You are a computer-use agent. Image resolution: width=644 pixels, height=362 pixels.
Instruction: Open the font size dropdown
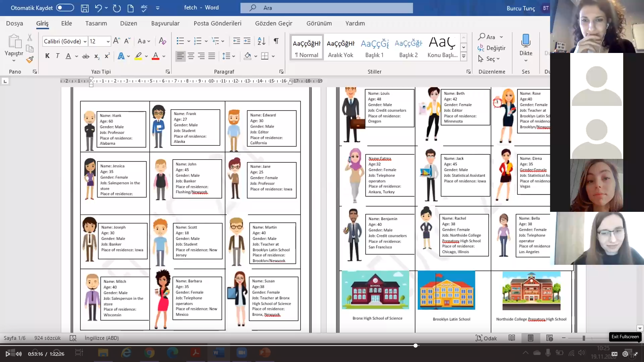108,41
